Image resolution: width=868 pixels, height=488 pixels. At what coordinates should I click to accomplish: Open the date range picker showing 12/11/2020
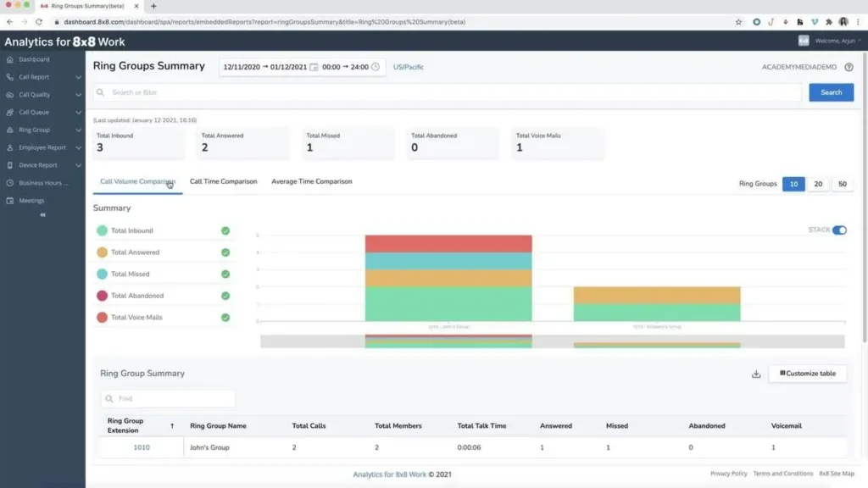263,65
